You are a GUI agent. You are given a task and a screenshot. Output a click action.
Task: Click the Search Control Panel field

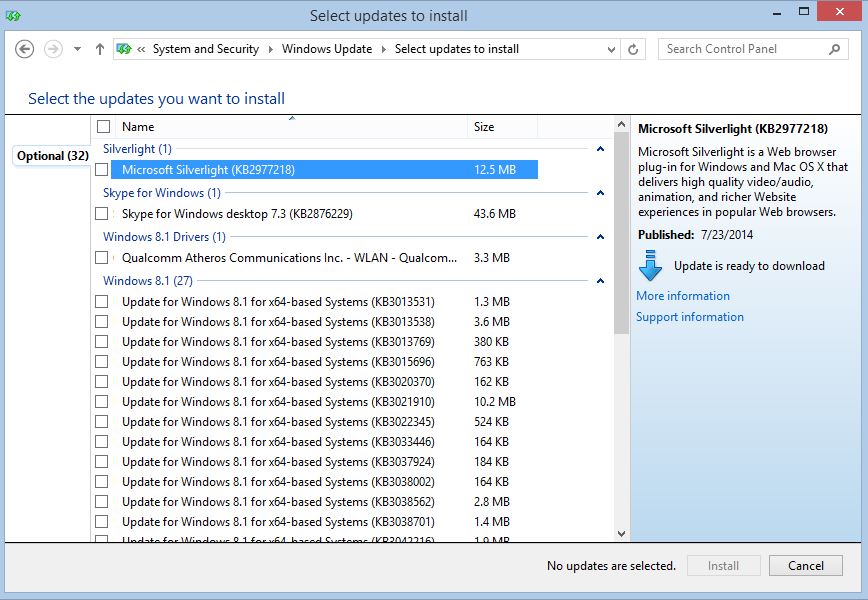click(753, 49)
